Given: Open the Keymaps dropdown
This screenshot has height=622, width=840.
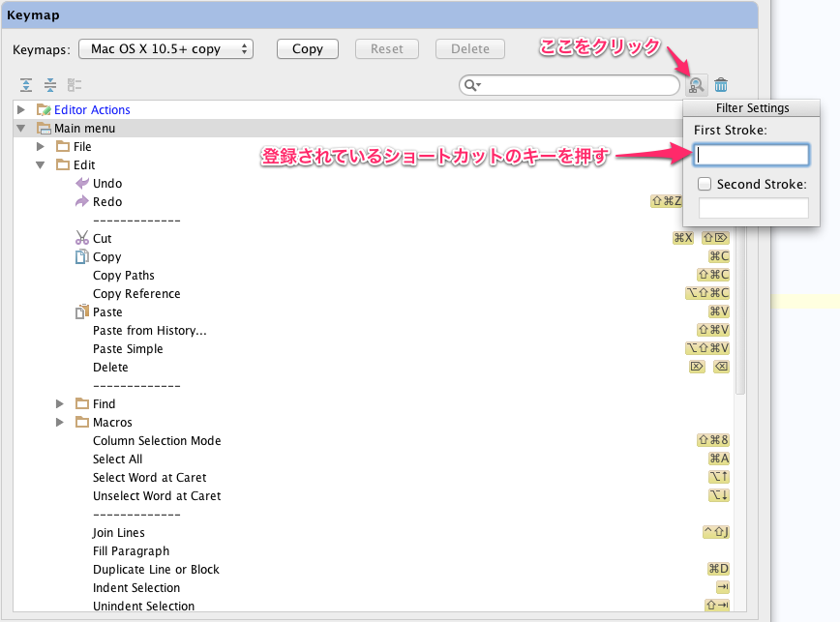Looking at the screenshot, I should pos(165,48).
